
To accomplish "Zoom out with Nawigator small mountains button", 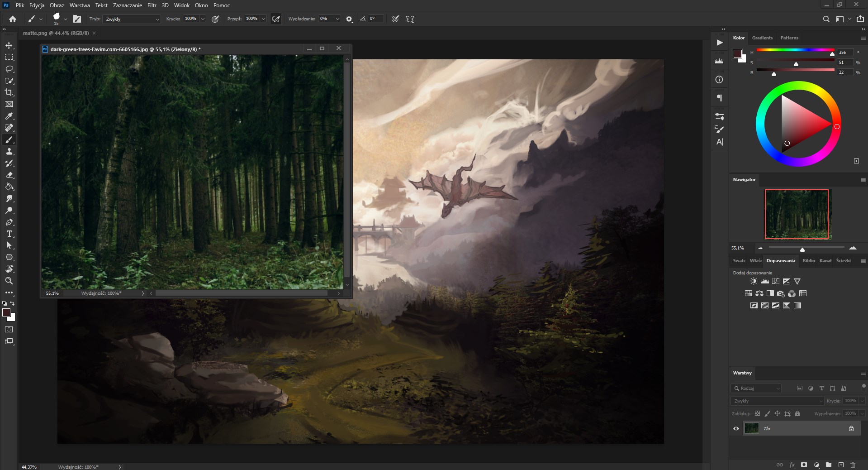I will point(760,248).
